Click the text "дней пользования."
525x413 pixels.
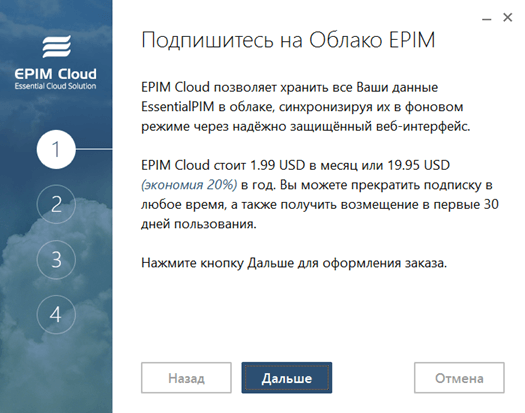(x=199, y=224)
